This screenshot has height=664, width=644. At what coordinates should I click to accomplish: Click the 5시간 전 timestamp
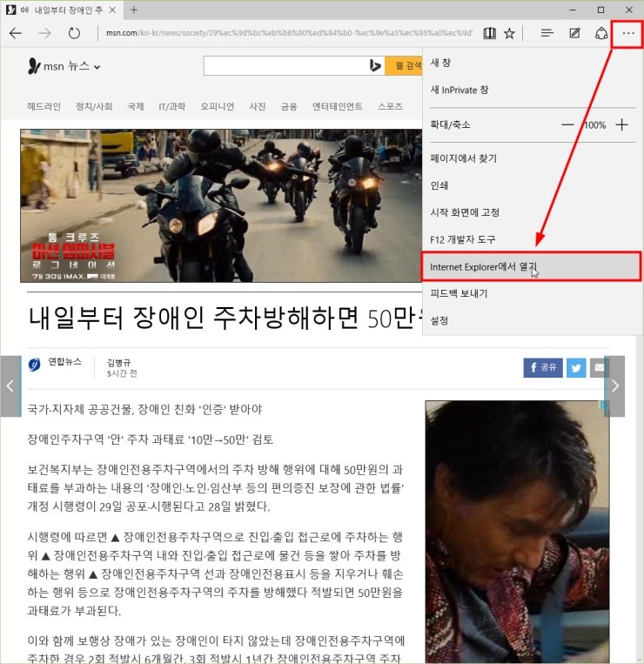click(122, 373)
